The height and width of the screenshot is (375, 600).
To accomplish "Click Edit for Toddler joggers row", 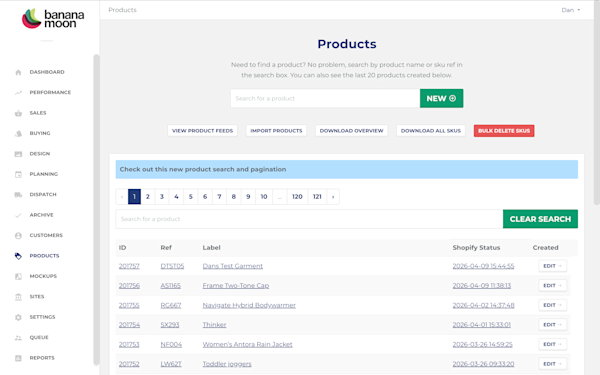I will click(x=553, y=364).
